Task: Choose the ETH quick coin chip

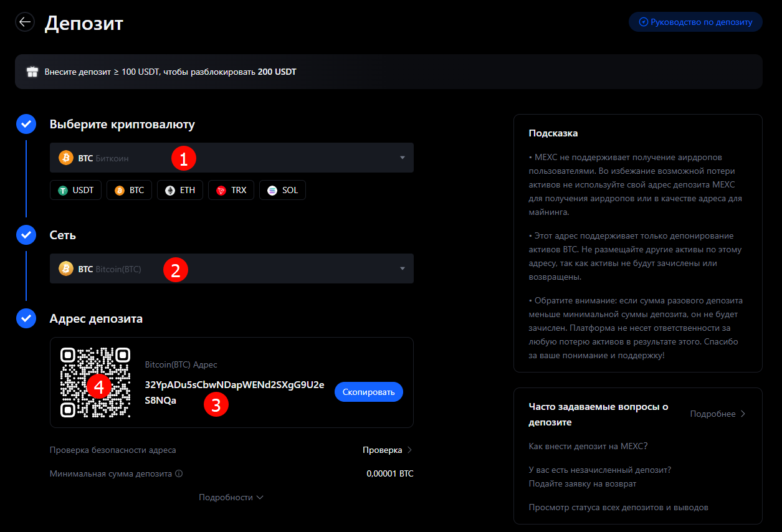Action: [x=180, y=190]
